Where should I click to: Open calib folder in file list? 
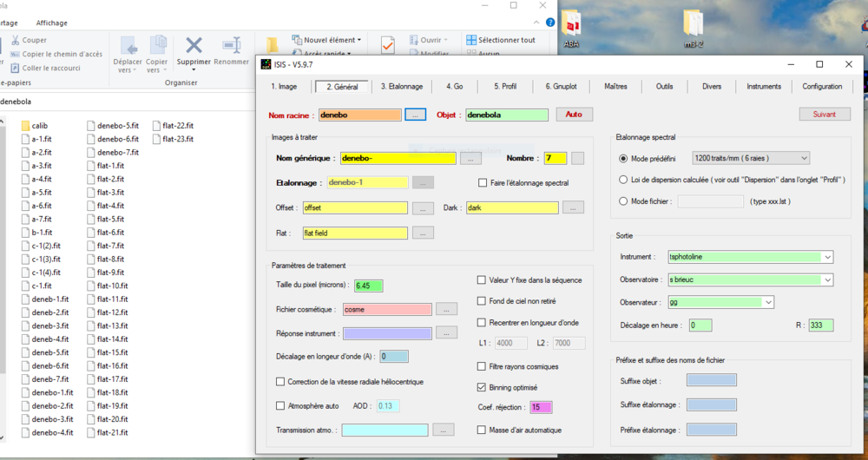click(x=35, y=126)
